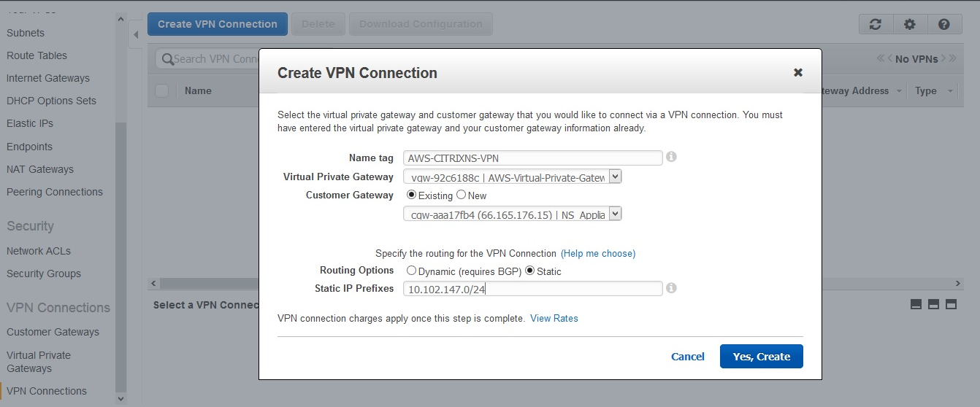The width and height of the screenshot is (980, 407).
Task: Click the sidebar scroll down arrow
Action: tap(121, 399)
